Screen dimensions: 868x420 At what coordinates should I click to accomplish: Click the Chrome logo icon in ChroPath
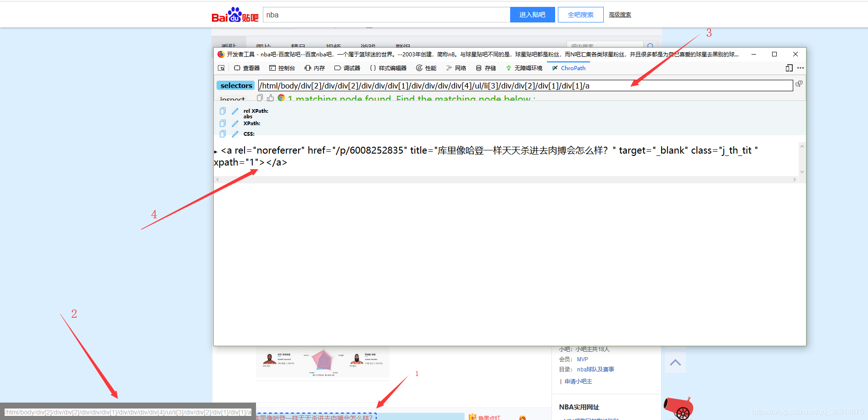pyautogui.click(x=281, y=98)
